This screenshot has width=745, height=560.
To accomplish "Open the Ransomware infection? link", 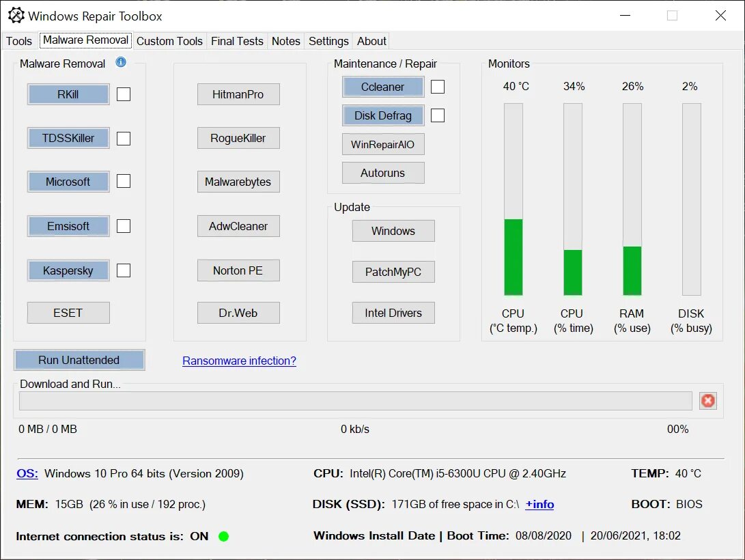I will tap(239, 361).
